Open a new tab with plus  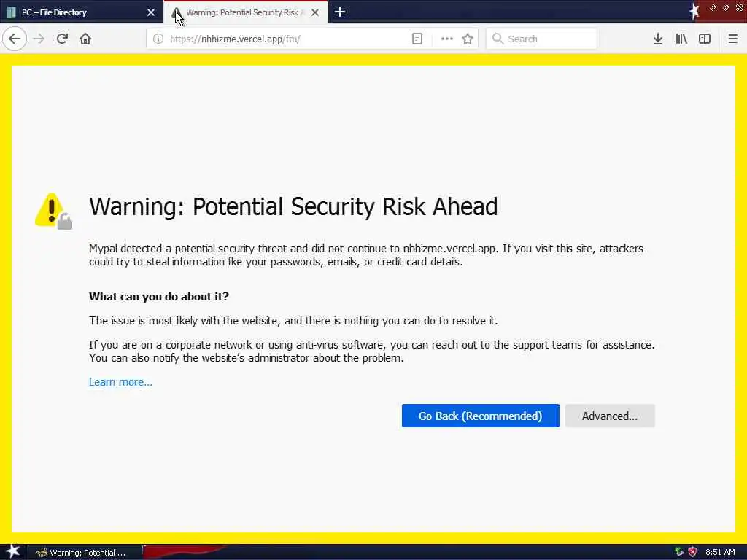click(x=340, y=12)
